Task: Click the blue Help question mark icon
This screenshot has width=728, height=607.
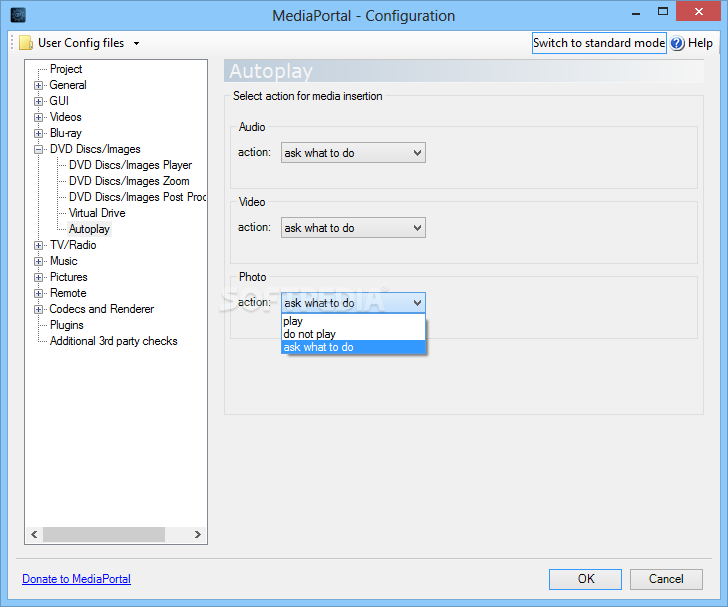Action: [x=677, y=43]
